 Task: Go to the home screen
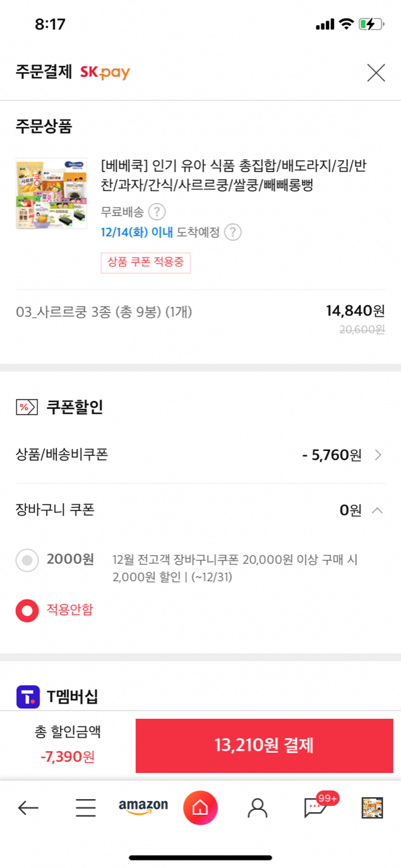click(200, 808)
